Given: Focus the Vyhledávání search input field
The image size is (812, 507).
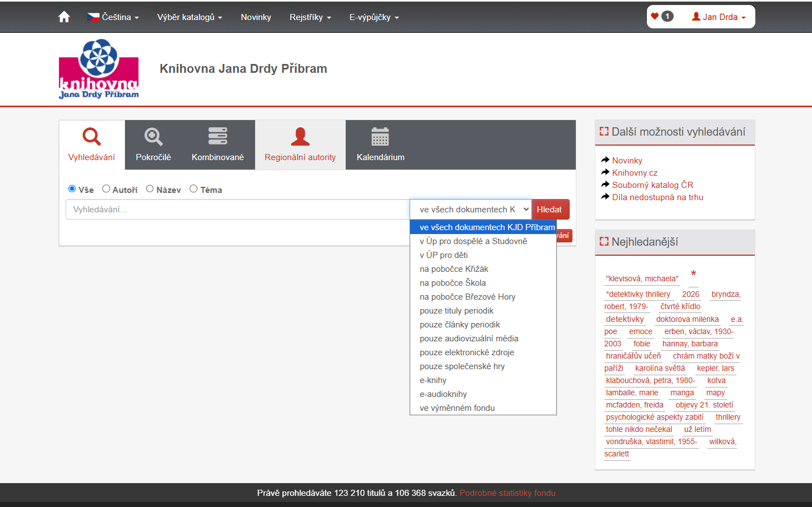Looking at the screenshot, I should point(238,210).
